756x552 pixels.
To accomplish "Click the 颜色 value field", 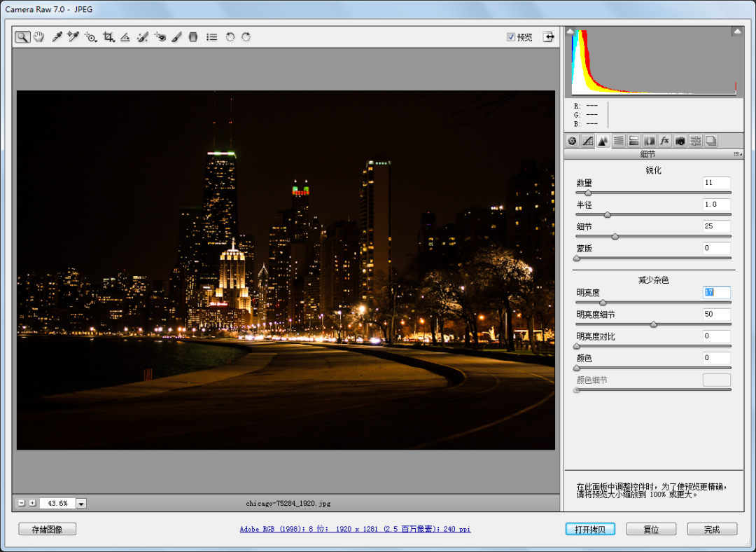I will [x=717, y=358].
